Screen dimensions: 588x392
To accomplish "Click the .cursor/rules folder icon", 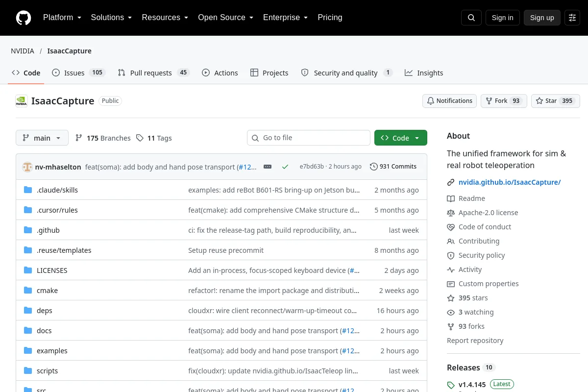I will point(28,210).
